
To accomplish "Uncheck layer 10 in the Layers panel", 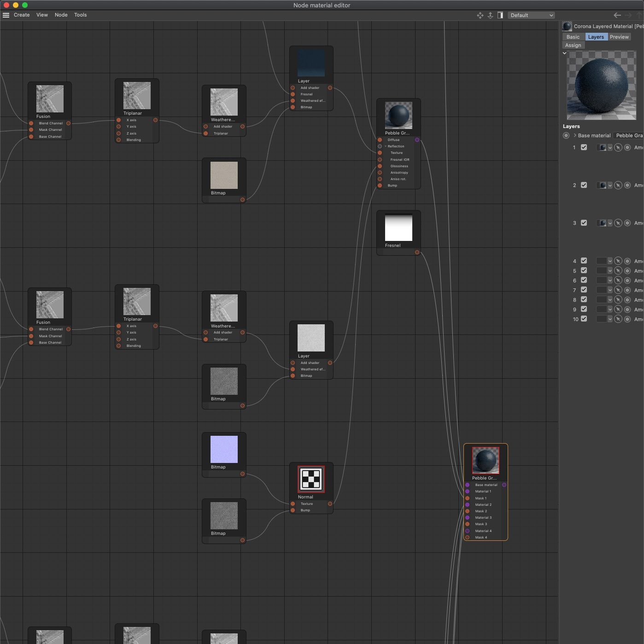I will 584,319.
